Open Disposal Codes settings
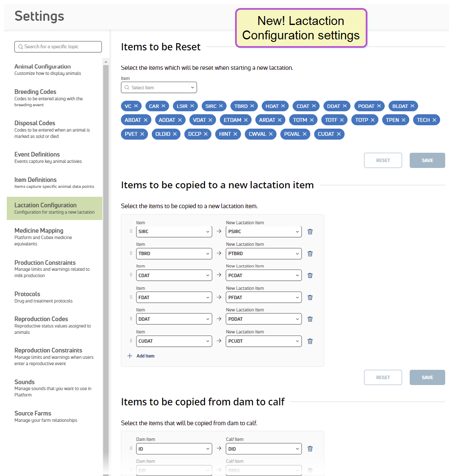The height and width of the screenshot is (476, 449). (x=55, y=129)
